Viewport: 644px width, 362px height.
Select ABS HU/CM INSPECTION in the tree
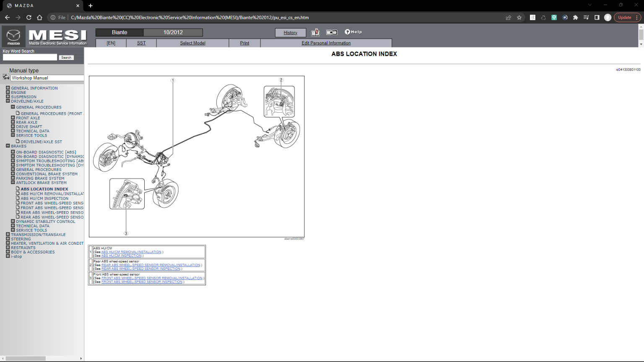pyautogui.click(x=44, y=199)
